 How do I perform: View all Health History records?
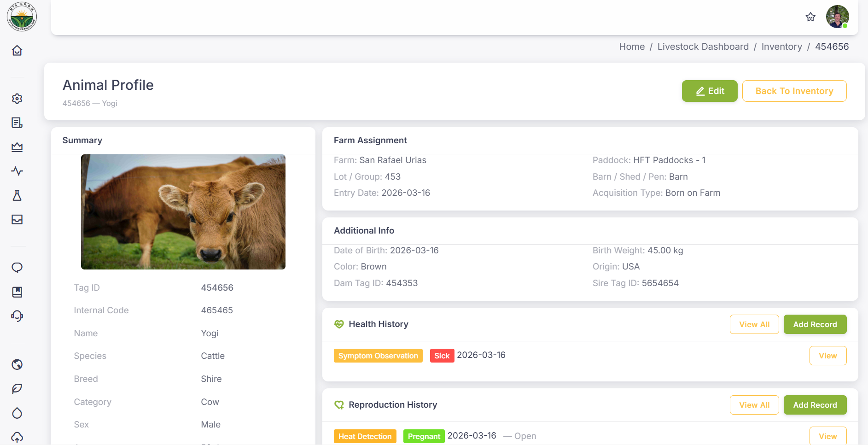pyautogui.click(x=754, y=324)
